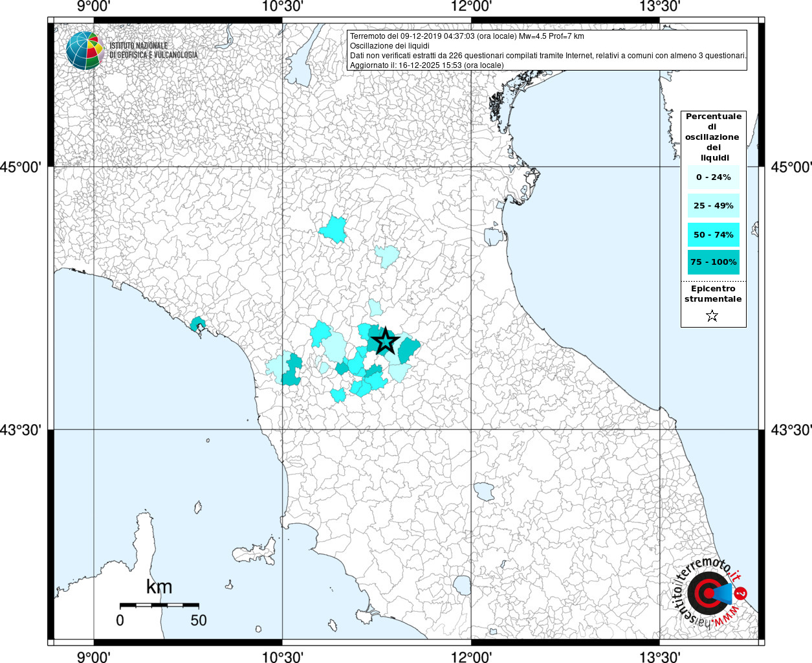The image size is (812, 663).
Task: Click the haisentitoilterremoto.it target logo
Action: coord(708,593)
